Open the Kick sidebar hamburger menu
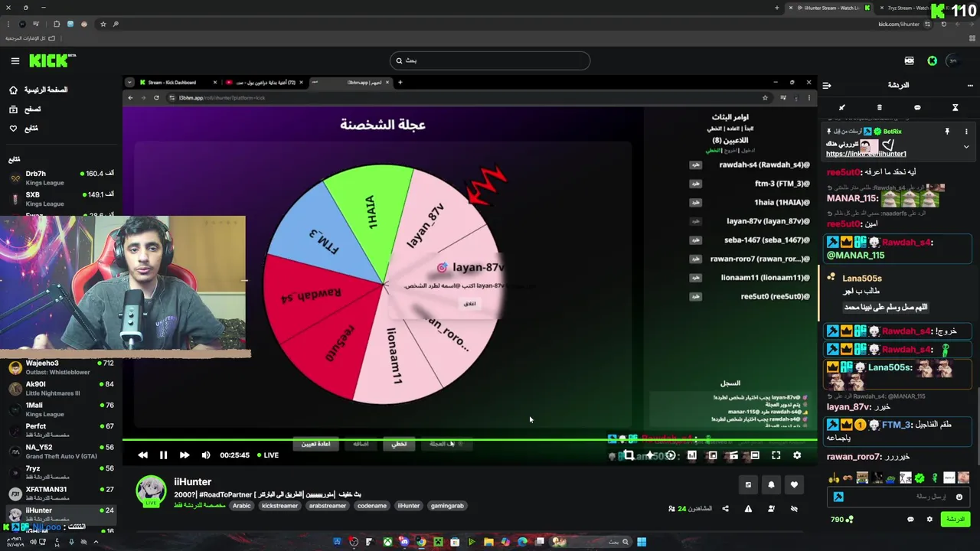This screenshot has height=551, width=980. coord(15,60)
